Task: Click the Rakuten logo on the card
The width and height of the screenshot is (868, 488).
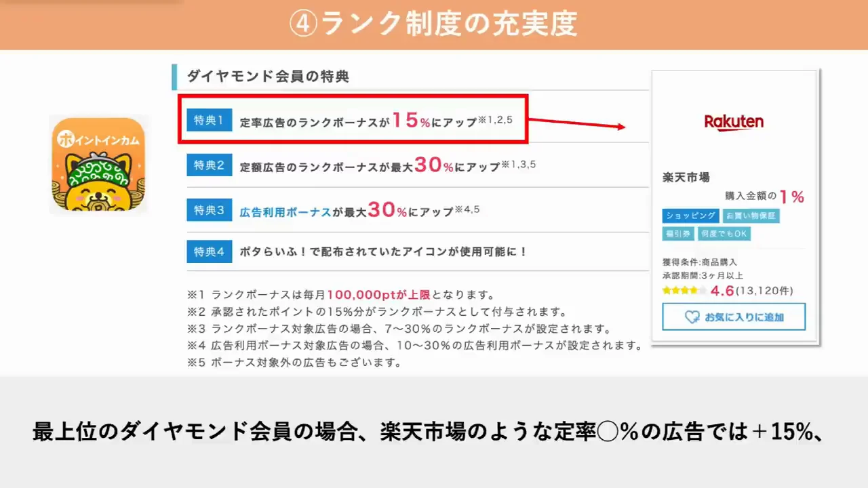Action: click(734, 123)
